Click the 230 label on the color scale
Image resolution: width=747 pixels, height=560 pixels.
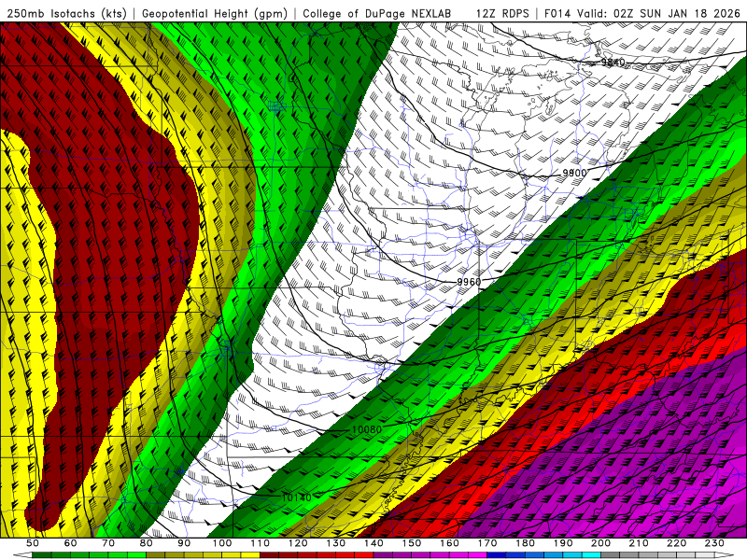pyautogui.click(x=714, y=543)
